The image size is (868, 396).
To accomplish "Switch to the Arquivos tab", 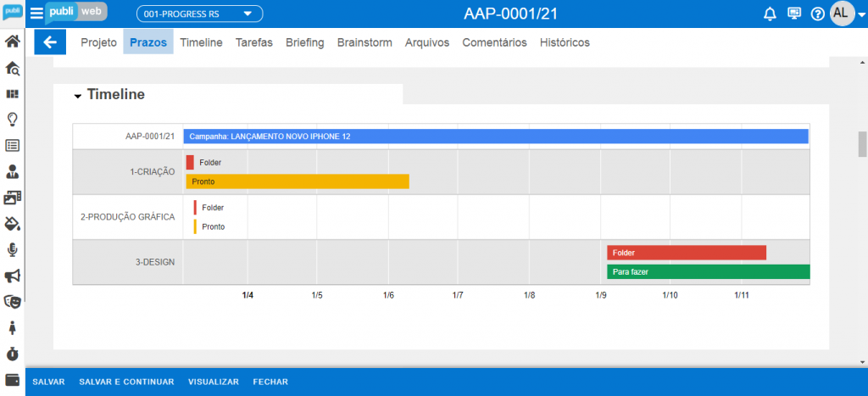I will 427,42.
